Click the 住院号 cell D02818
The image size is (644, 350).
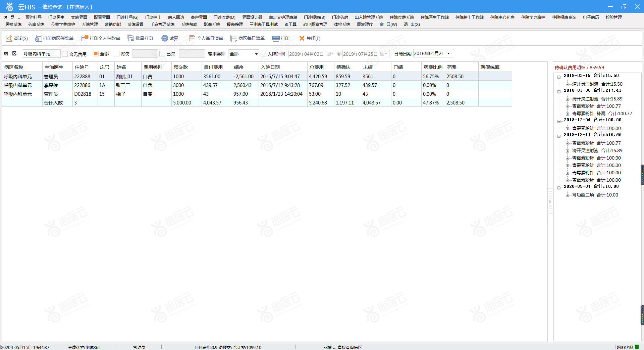[x=85, y=94]
